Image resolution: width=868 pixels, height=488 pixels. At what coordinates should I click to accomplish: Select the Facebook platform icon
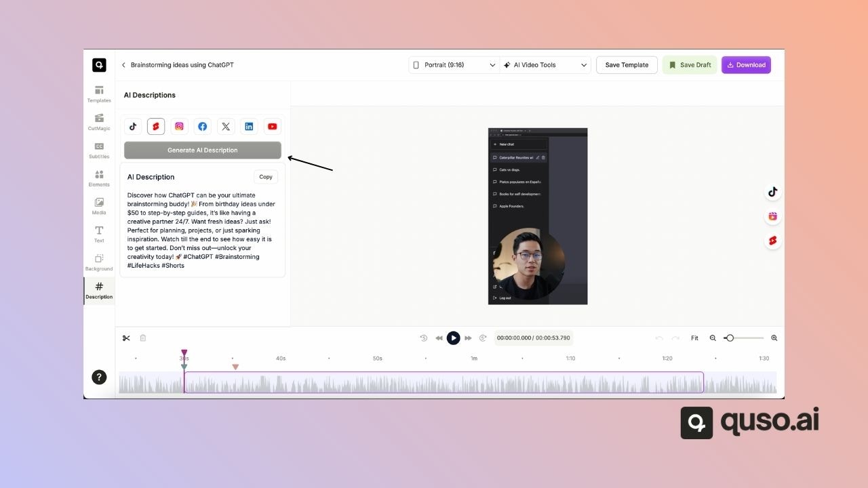202,126
